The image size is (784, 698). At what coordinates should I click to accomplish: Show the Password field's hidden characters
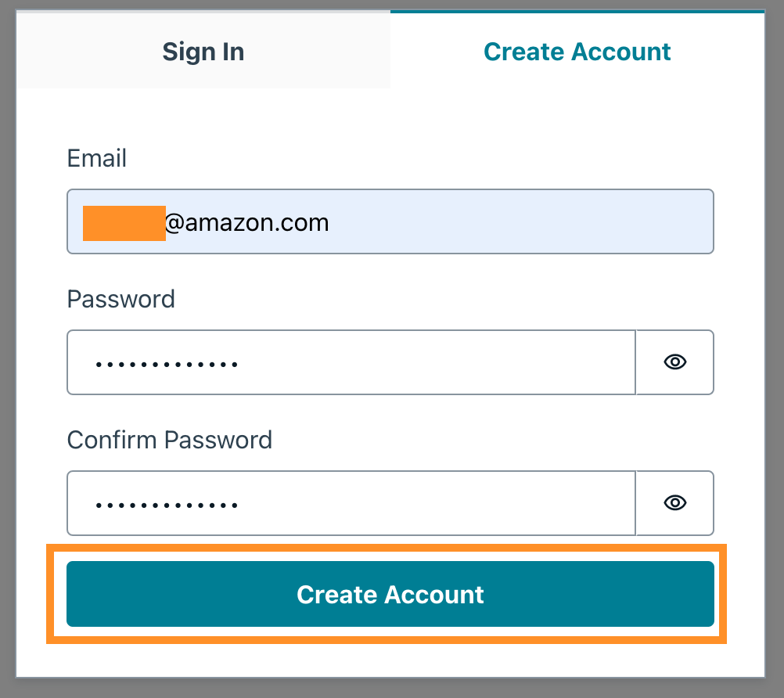674,362
